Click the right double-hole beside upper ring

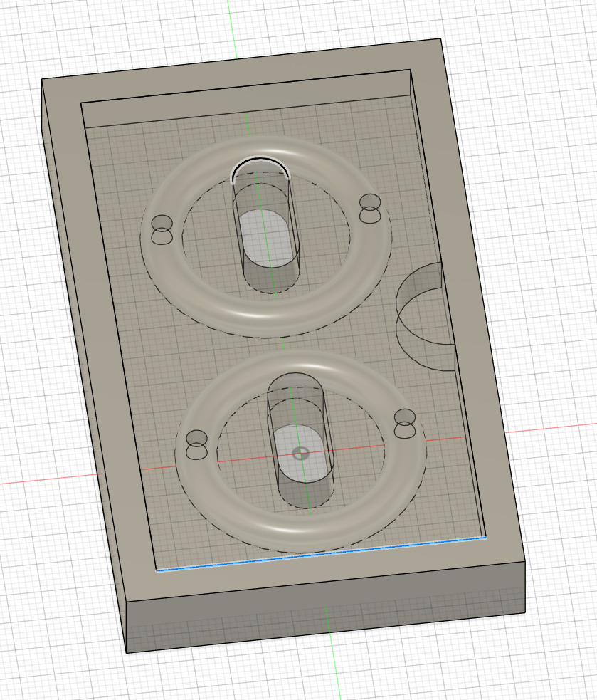coord(370,209)
